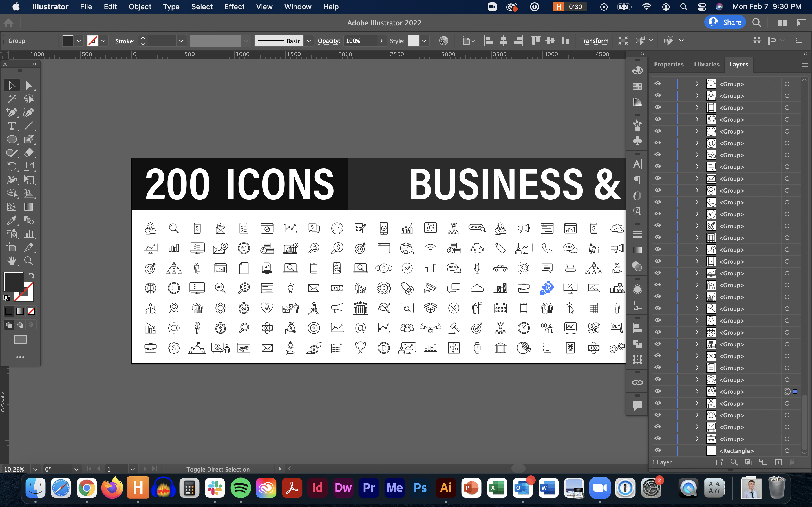The image size is (812, 507).
Task: Open the Stroke weight dropdown
Action: pos(181,41)
